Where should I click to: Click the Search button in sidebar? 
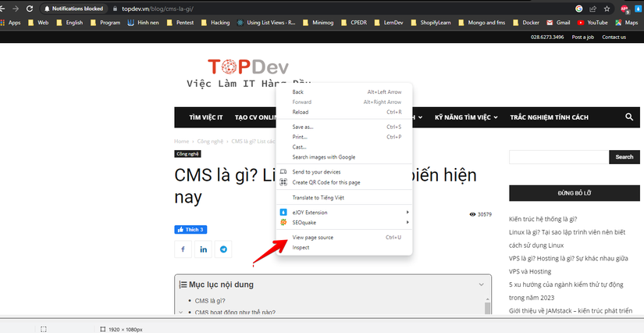624,157
